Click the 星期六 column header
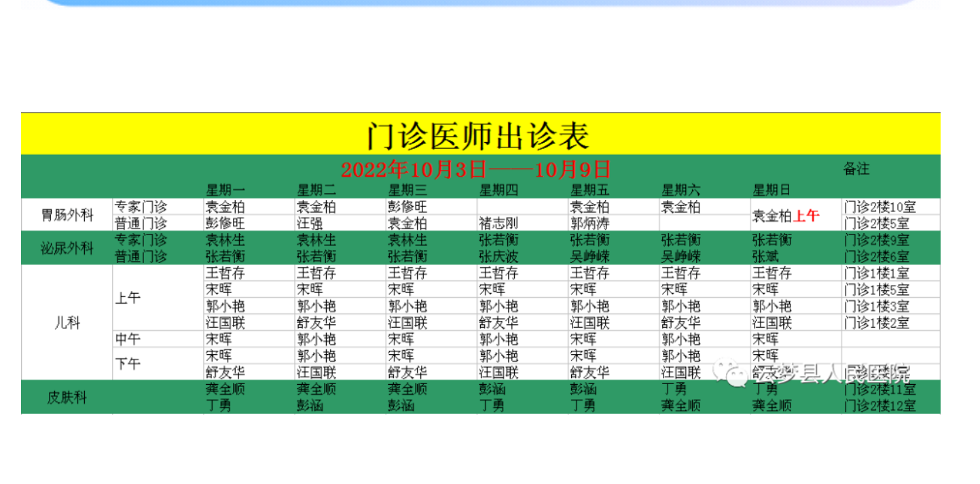The image size is (980, 484). click(x=681, y=190)
